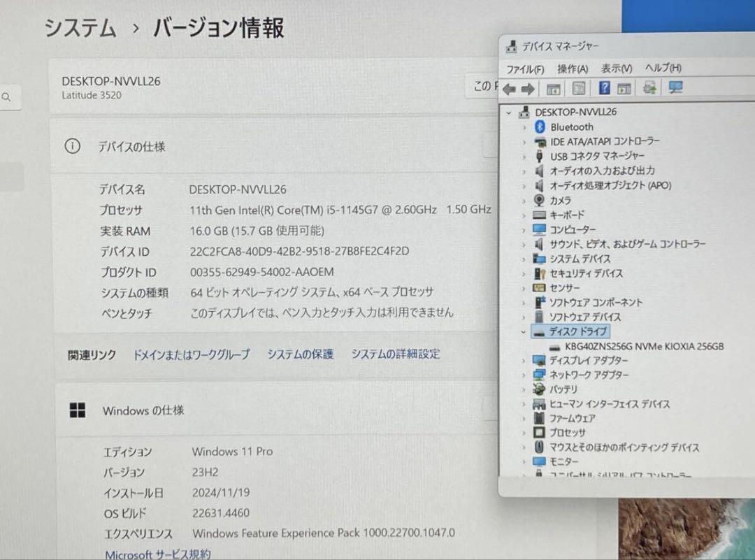
Task: Collapse the DESKTOP-NVVLL26 root node
Action: coord(509,113)
